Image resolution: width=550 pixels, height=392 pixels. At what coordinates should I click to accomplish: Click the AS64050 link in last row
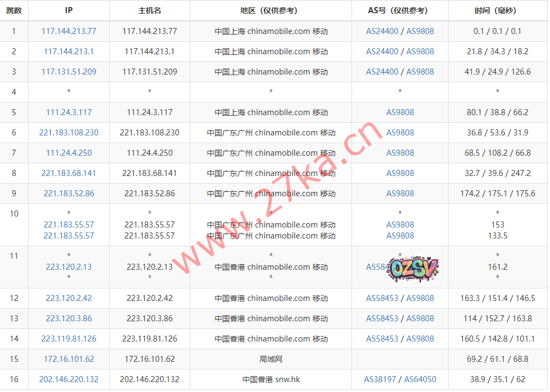420,379
